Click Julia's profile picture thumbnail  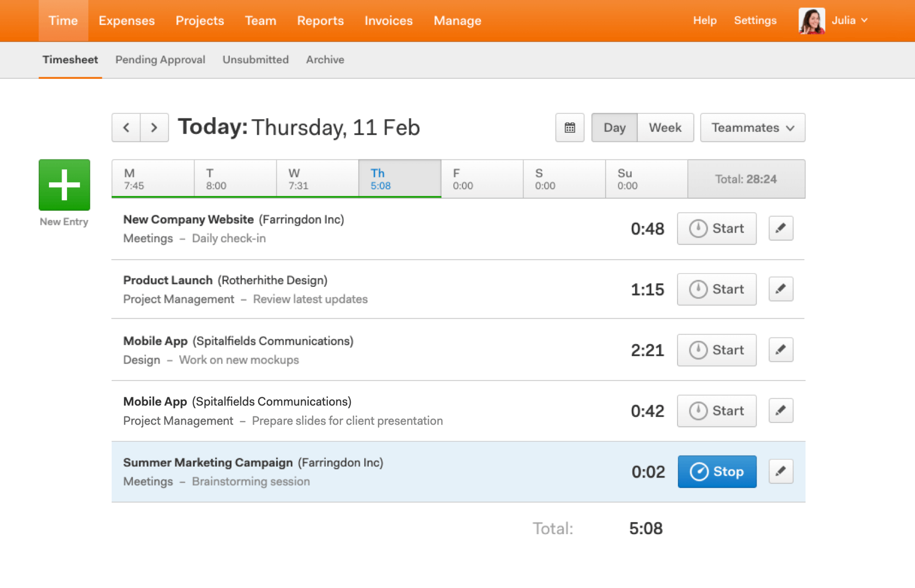(811, 20)
